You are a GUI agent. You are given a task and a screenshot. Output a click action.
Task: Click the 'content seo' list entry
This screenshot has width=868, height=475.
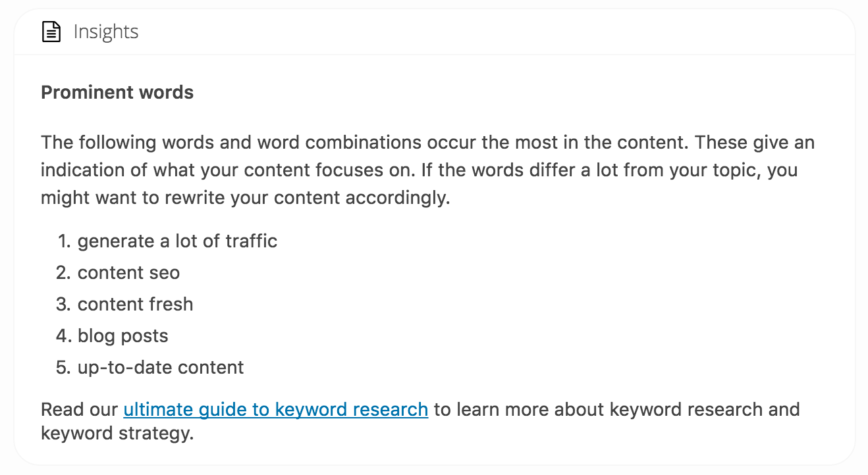coord(128,272)
